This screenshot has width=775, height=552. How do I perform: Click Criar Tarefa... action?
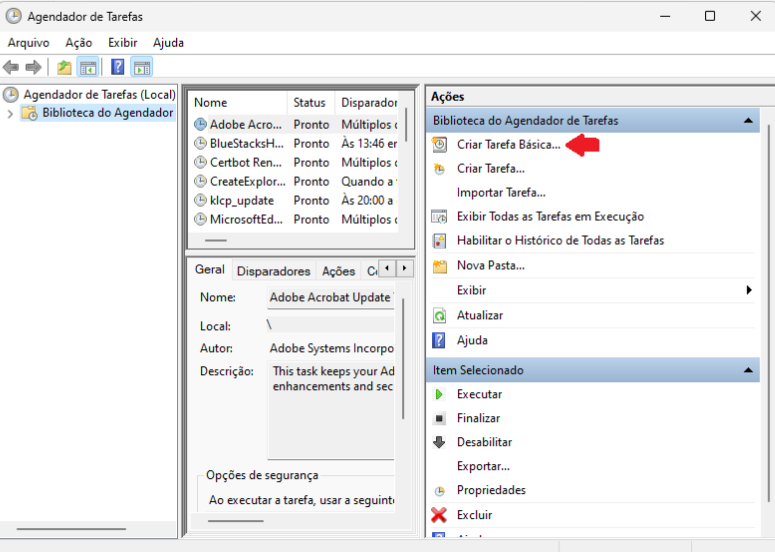491,169
